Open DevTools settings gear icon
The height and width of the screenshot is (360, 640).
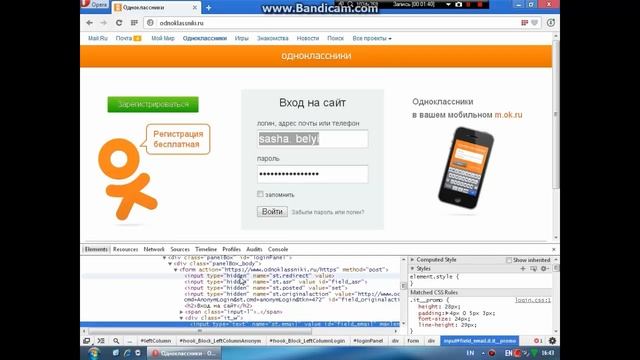(552, 341)
